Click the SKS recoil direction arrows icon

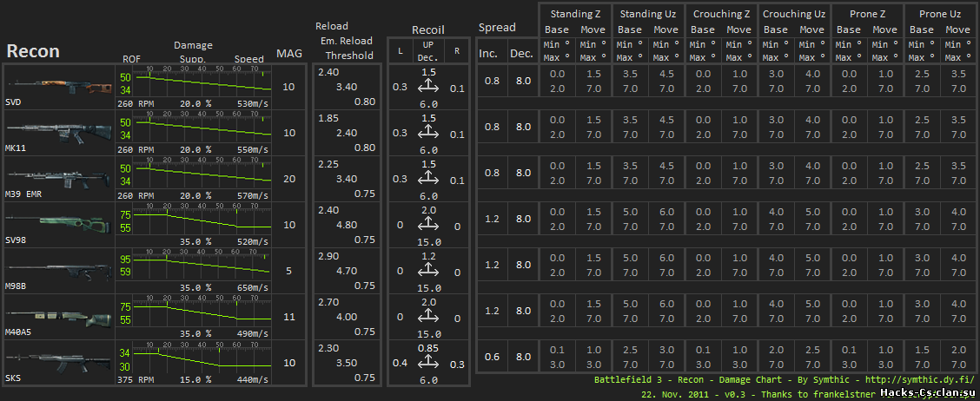pos(428,364)
